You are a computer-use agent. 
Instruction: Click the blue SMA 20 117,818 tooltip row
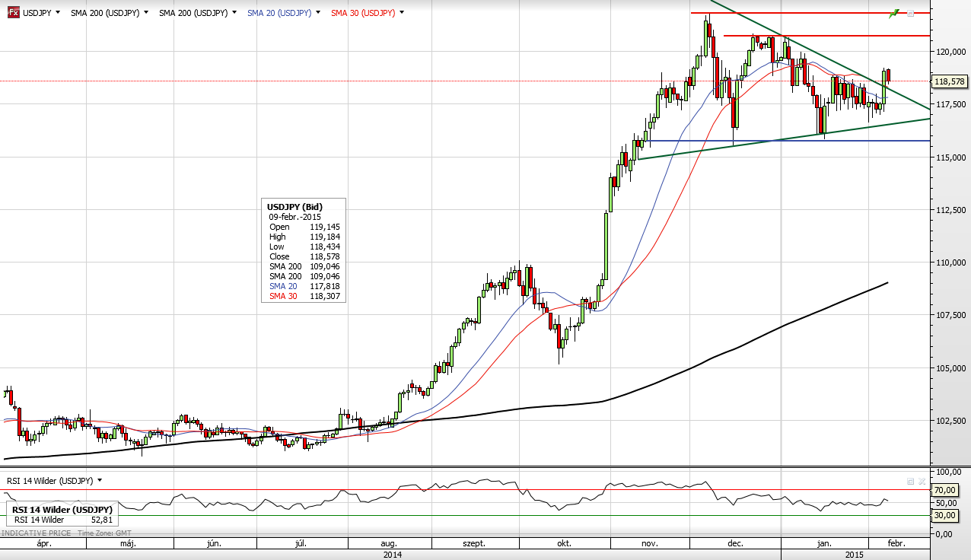304,286
